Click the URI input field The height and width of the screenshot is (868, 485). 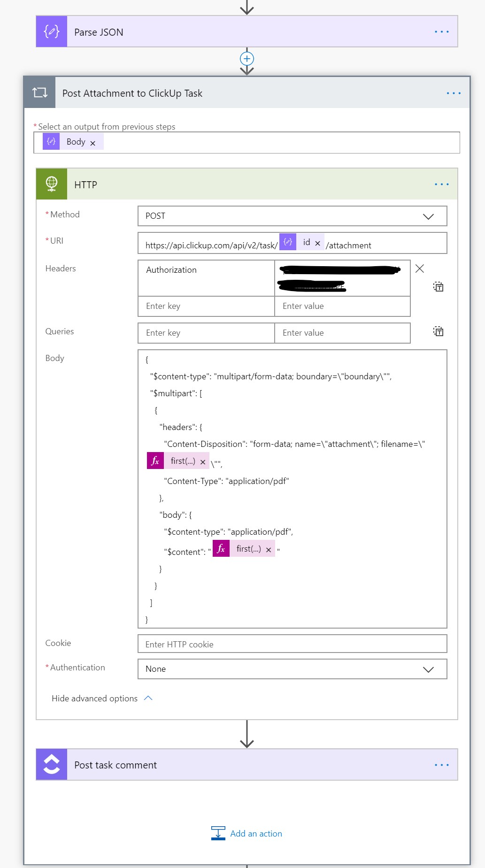pyautogui.click(x=292, y=243)
